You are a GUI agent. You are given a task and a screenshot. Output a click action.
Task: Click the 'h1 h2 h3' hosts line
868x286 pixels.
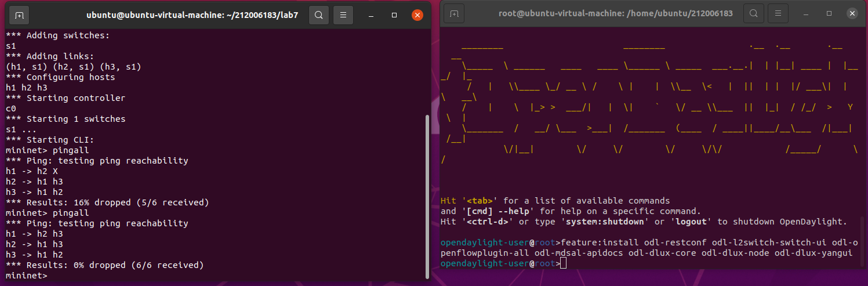pos(27,88)
